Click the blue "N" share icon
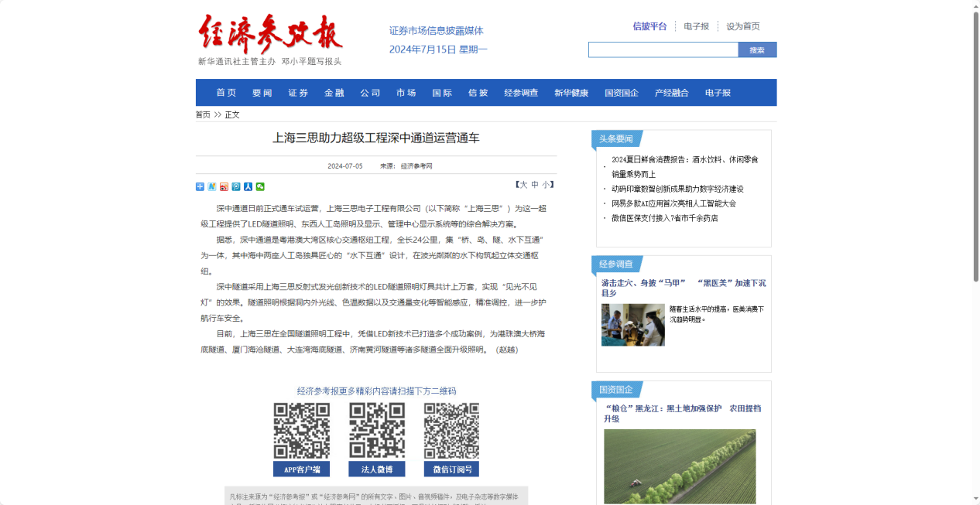980x505 pixels. (x=211, y=186)
